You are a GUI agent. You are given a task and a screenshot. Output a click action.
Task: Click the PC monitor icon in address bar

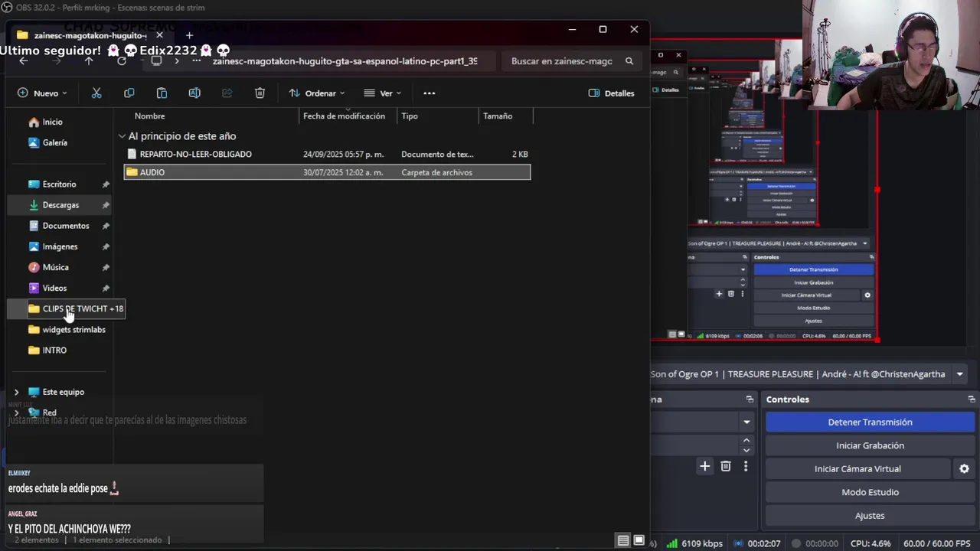pyautogui.click(x=156, y=61)
